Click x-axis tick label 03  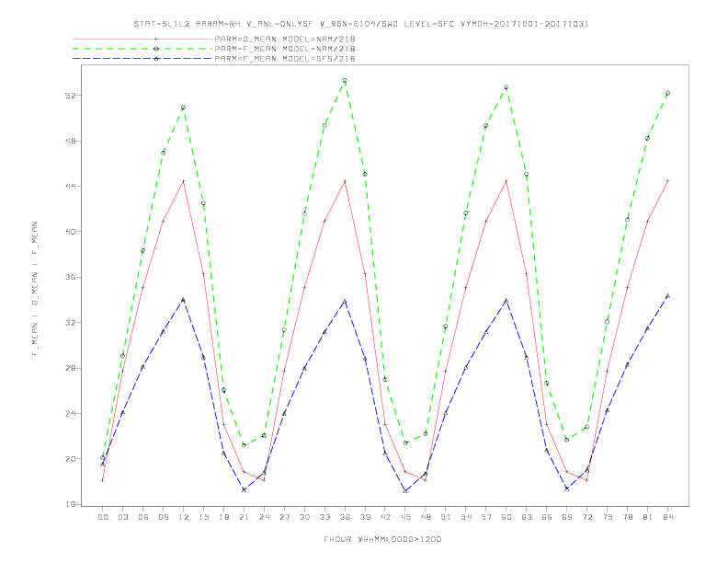[x=122, y=517]
